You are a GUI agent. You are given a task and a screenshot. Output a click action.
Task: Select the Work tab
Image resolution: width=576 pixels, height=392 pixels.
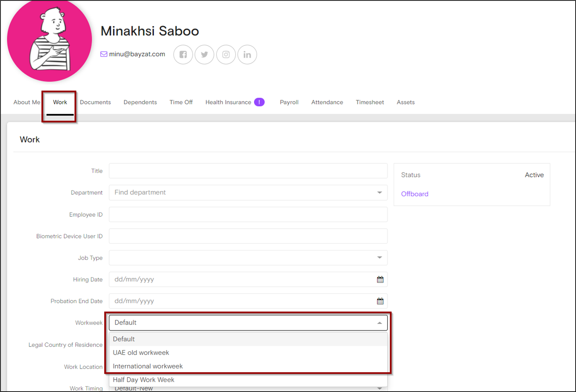[x=60, y=102]
